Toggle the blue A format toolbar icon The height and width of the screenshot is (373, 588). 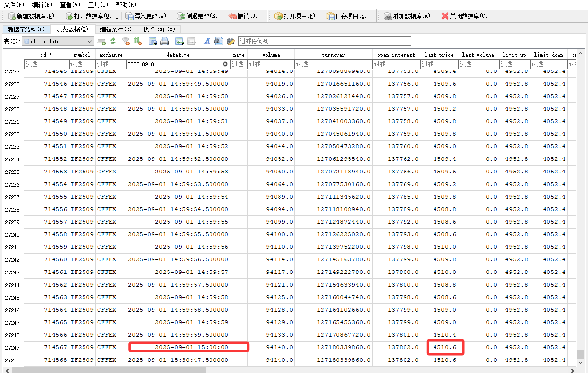pyautogui.click(x=207, y=41)
